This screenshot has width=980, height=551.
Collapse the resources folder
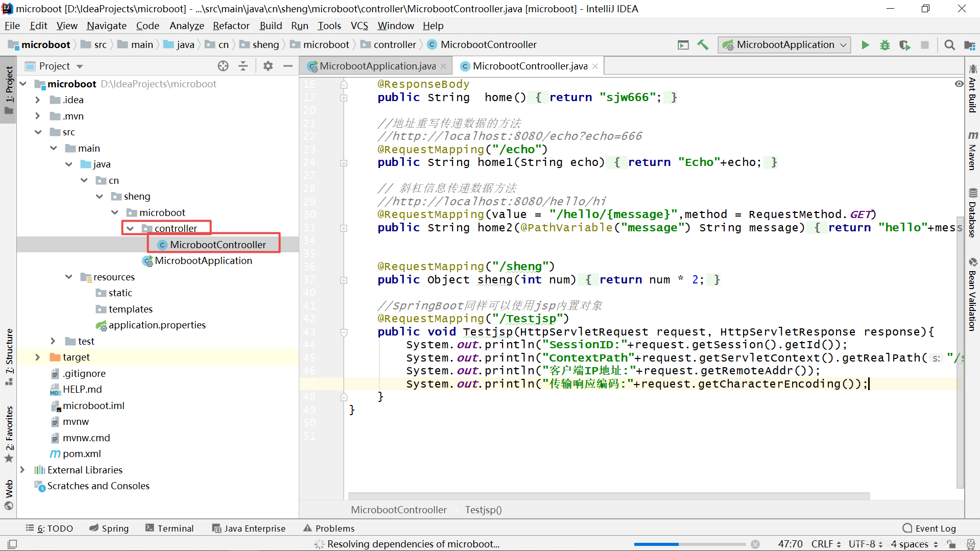coord(68,277)
